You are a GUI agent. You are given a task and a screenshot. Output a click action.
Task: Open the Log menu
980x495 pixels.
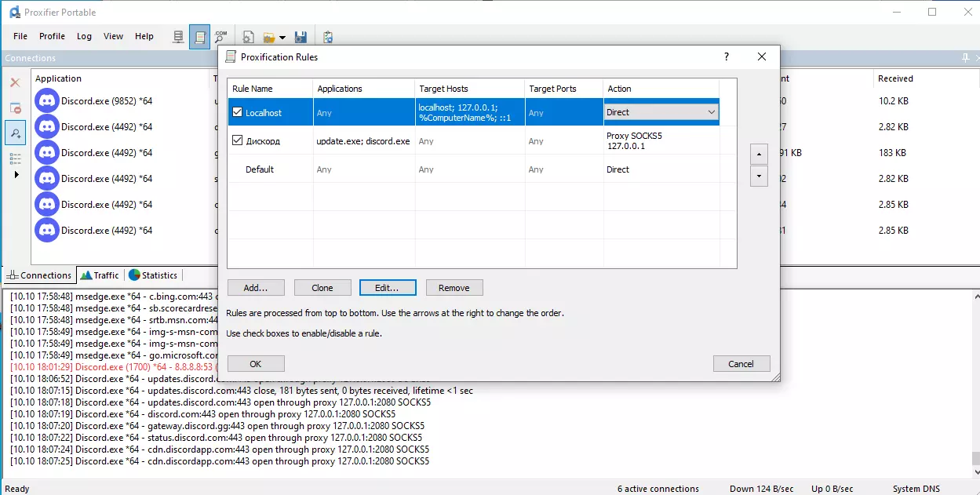coord(84,36)
